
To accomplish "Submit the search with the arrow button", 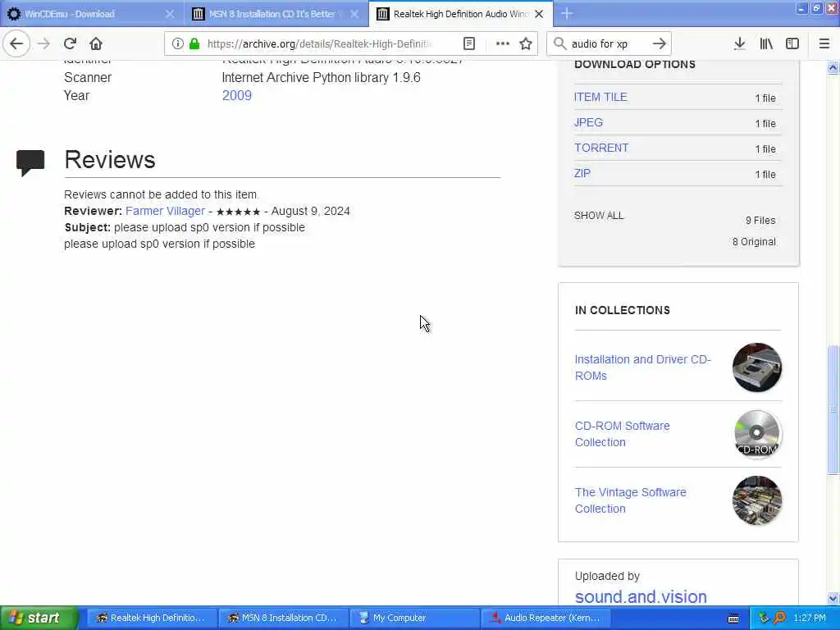I will tap(660, 43).
